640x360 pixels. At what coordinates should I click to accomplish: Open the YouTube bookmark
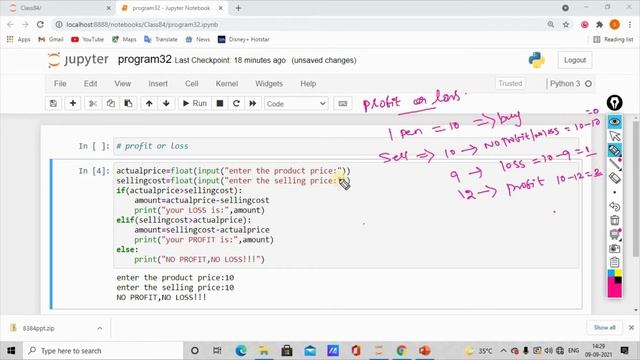tap(87, 40)
